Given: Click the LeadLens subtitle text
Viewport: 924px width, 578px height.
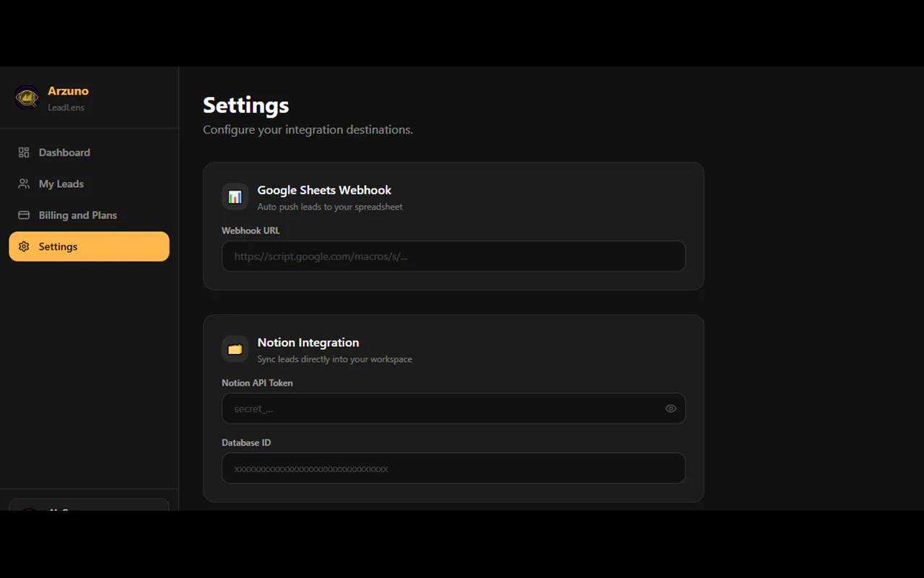Looking at the screenshot, I should (x=66, y=108).
